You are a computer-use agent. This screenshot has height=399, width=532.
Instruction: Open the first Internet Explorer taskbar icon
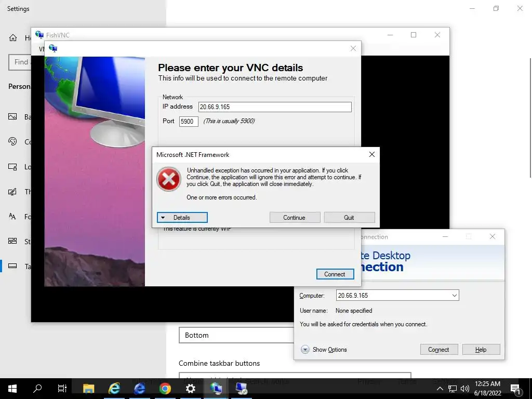[x=114, y=388]
